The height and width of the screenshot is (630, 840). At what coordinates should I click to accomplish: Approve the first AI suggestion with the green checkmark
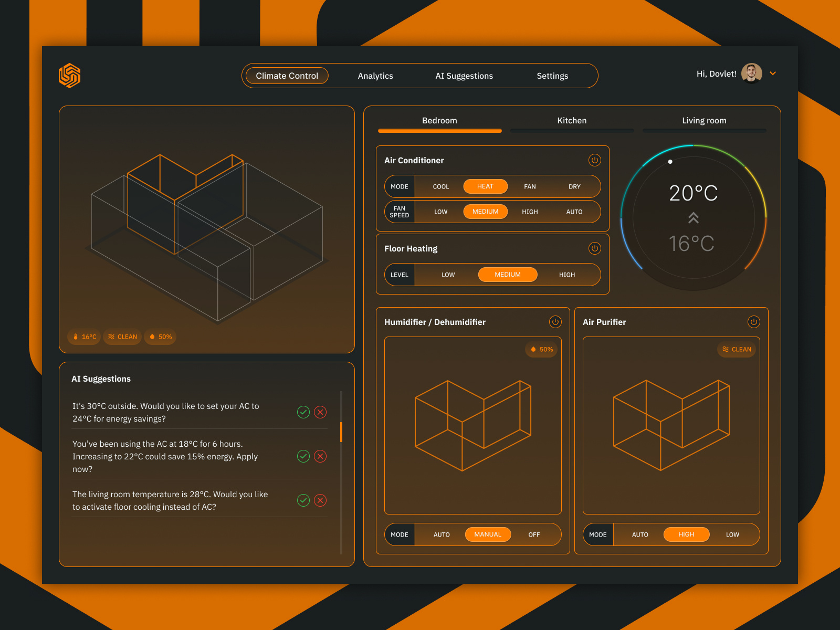[303, 413]
